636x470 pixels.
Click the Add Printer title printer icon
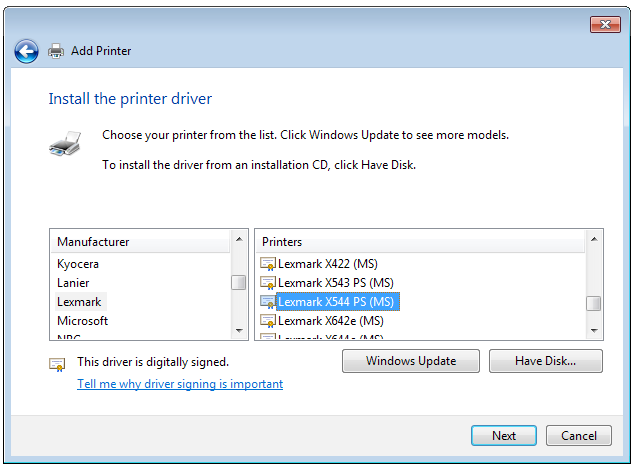[x=56, y=51]
